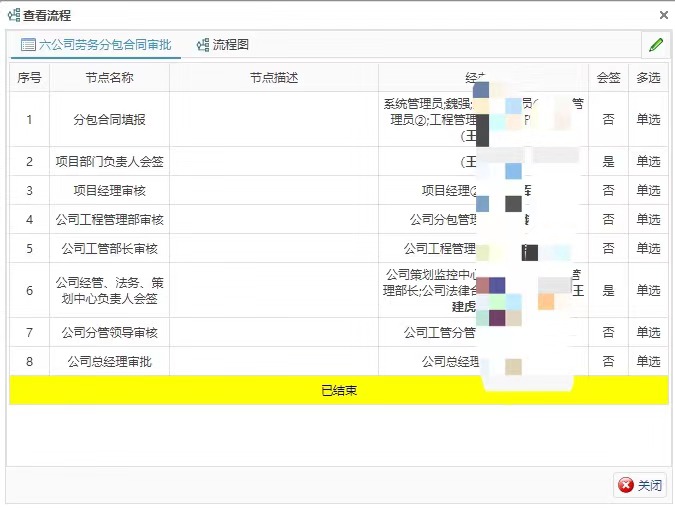The image size is (675, 508).
Task: Click 单选 in the 公司总经理审批 row
Action: (x=648, y=361)
